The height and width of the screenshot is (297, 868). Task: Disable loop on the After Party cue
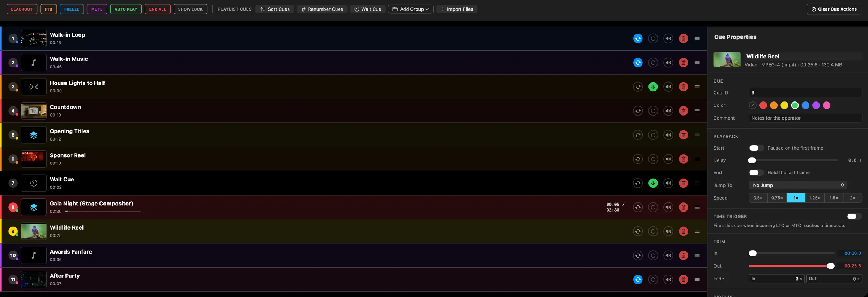tap(638, 279)
